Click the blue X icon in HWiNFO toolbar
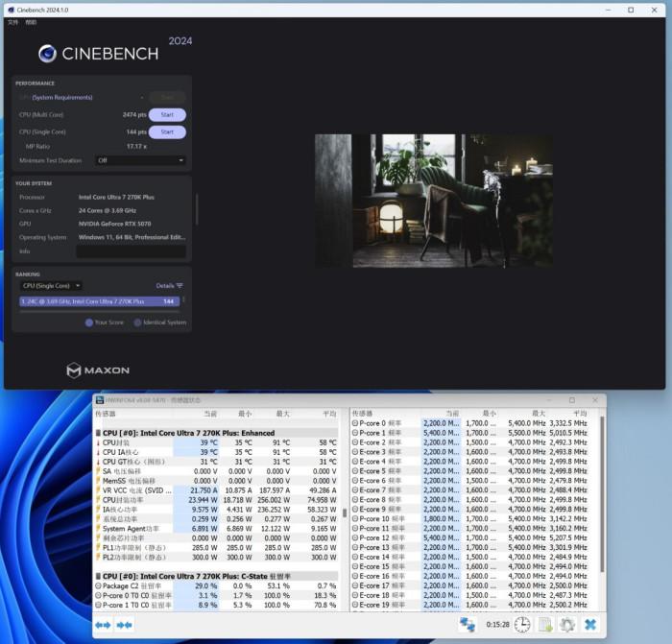Viewport: 672px width, 644px height. click(x=590, y=625)
